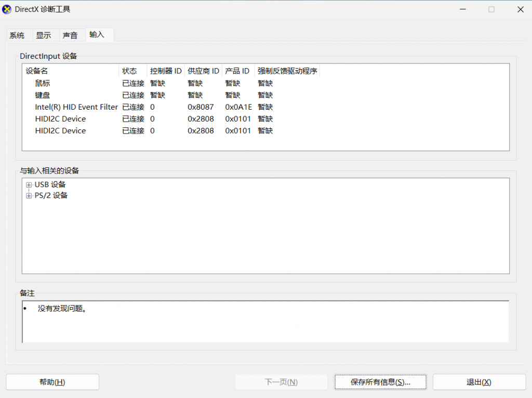Select the 声音 tab
Image resolution: width=532 pixels, height=398 pixels.
click(x=70, y=36)
